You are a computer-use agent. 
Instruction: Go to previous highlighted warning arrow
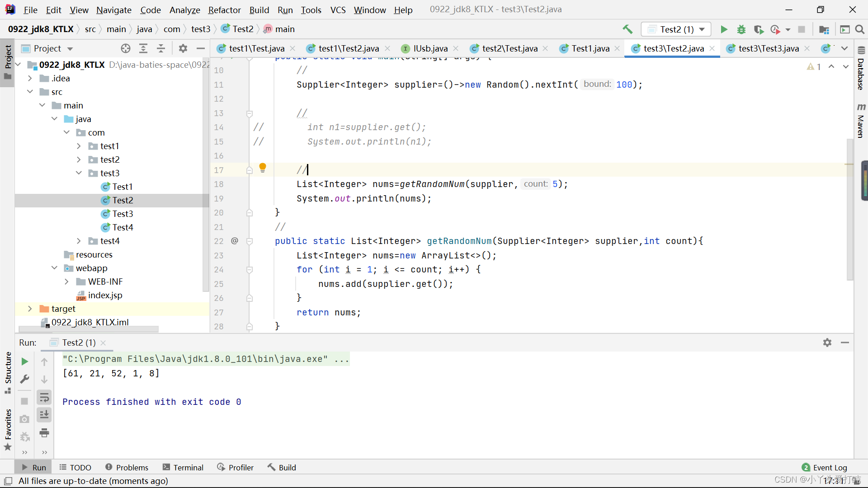click(831, 66)
